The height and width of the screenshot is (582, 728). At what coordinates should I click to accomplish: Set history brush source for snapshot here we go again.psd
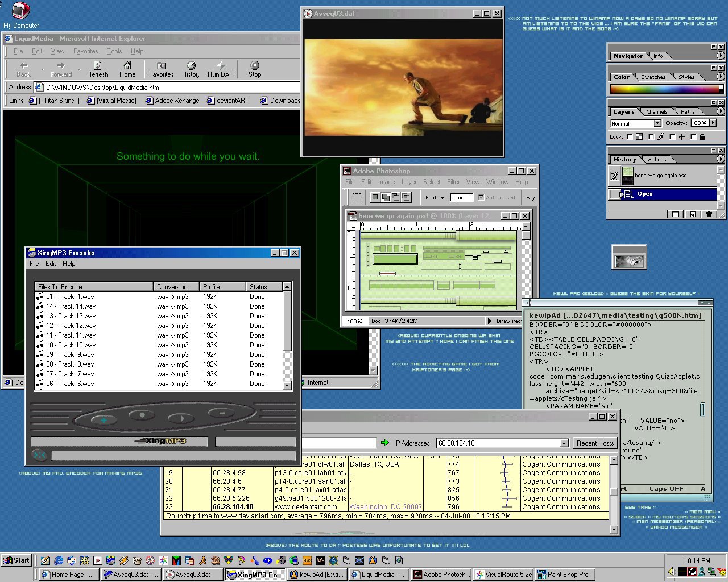click(x=614, y=176)
